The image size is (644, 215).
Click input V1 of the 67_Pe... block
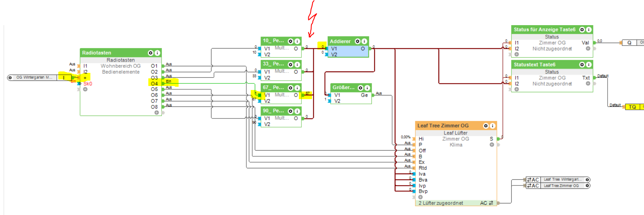tap(267, 95)
